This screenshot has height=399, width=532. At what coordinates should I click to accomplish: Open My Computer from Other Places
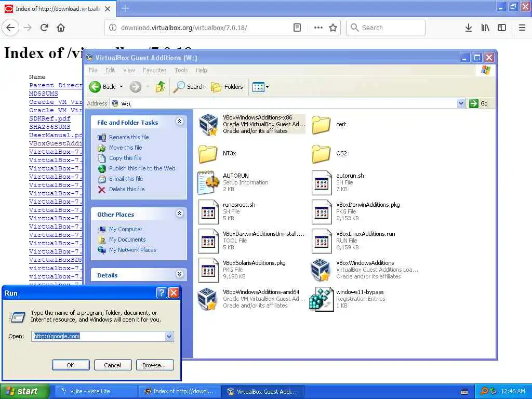126,229
